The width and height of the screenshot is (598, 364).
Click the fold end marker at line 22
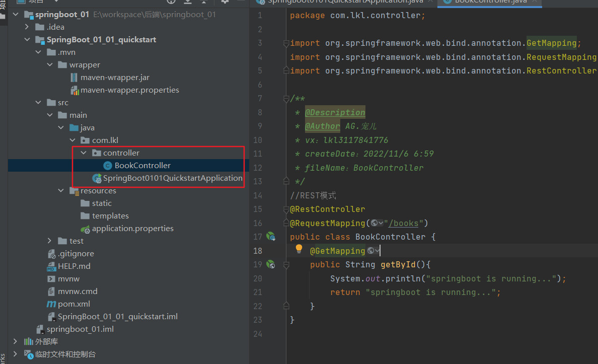286,306
